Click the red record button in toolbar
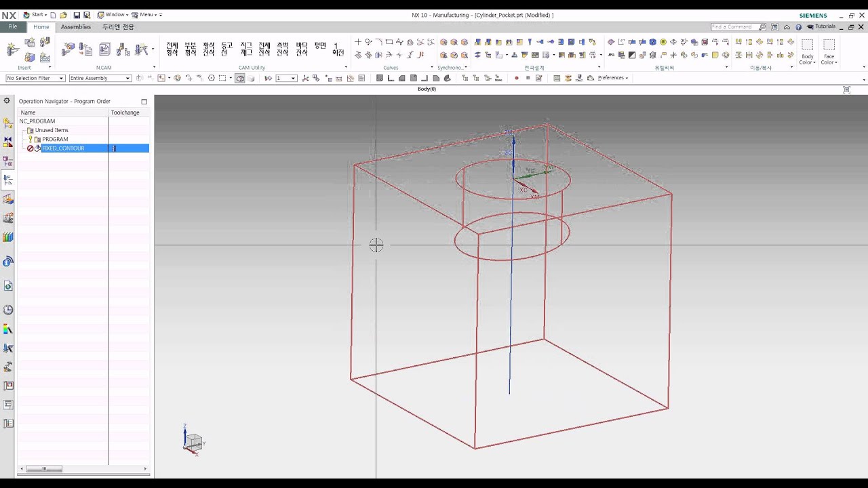The width and height of the screenshot is (868, 488). click(517, 78)
